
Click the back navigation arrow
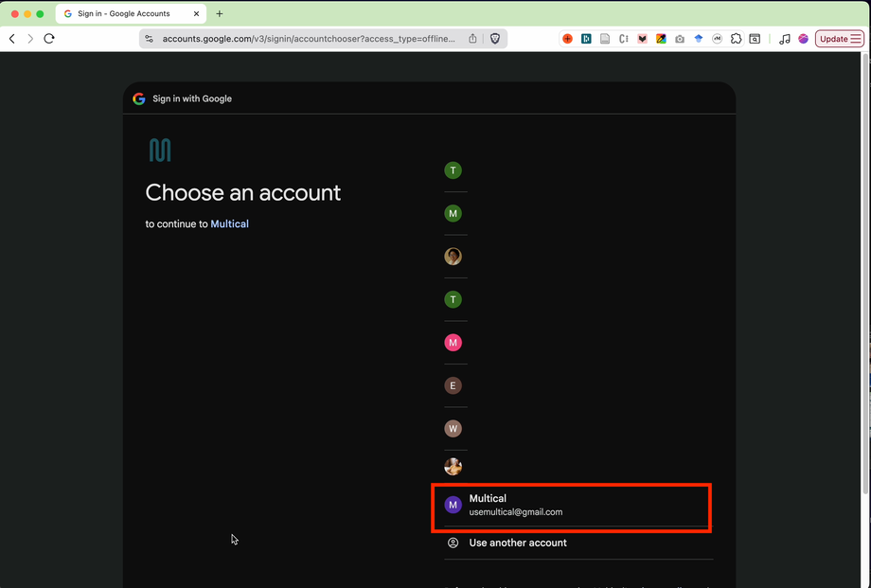point(11,38)
